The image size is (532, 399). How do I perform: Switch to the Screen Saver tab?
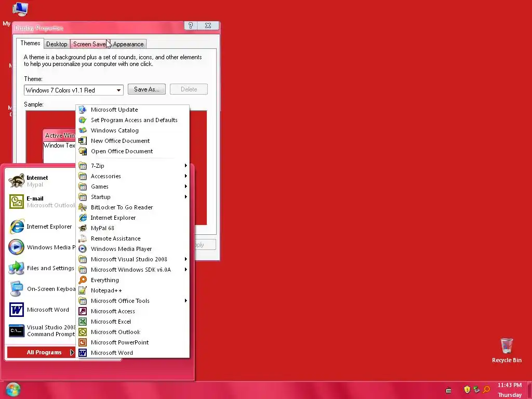[89, 44]
